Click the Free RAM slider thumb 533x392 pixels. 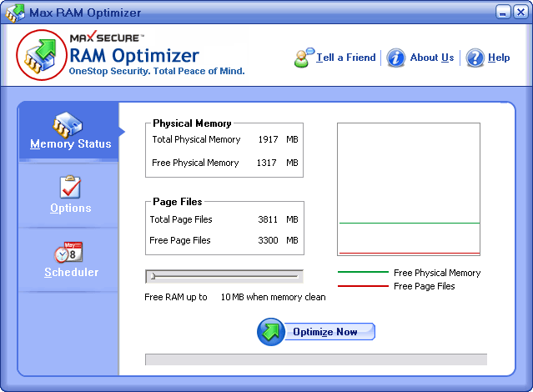click(153, 276)
